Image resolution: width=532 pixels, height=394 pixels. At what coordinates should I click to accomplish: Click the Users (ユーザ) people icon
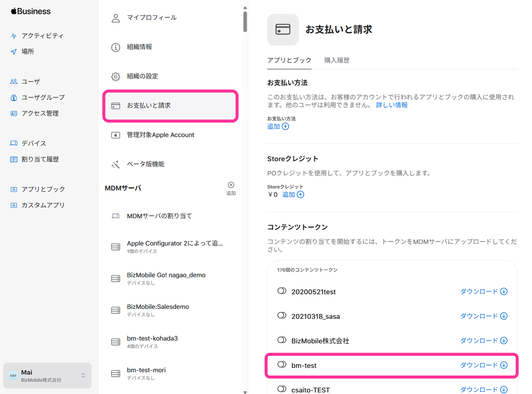(14, 82)
